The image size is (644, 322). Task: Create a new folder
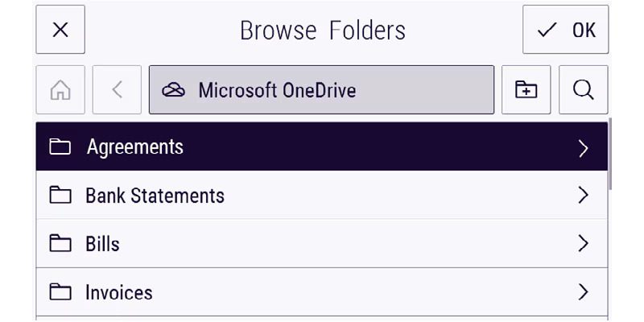(526, 90)
